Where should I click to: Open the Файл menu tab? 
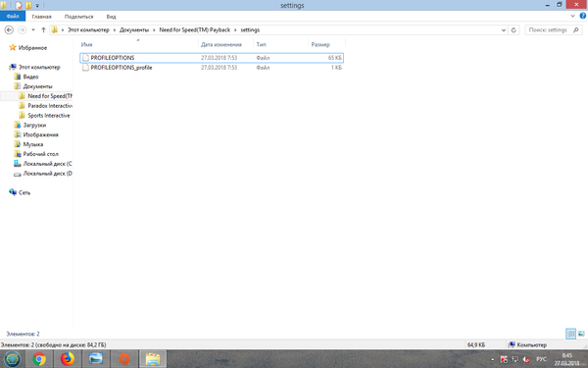[x=13, y=16]
